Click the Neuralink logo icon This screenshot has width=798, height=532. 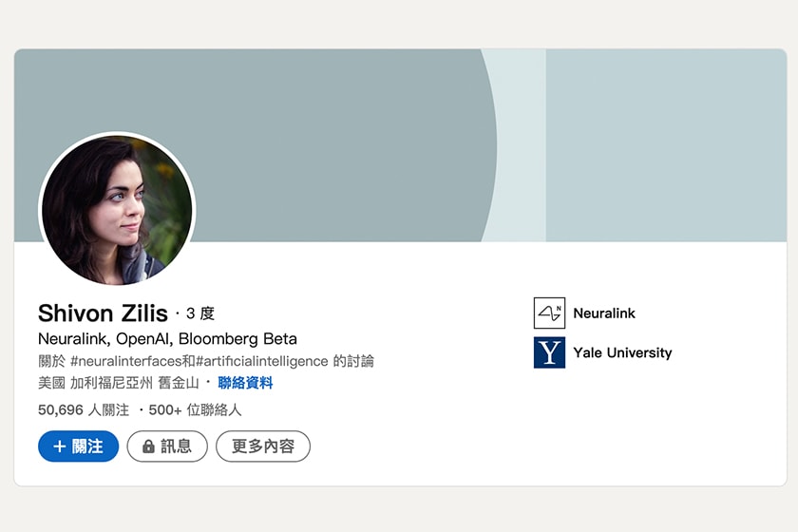pos(549,313)
